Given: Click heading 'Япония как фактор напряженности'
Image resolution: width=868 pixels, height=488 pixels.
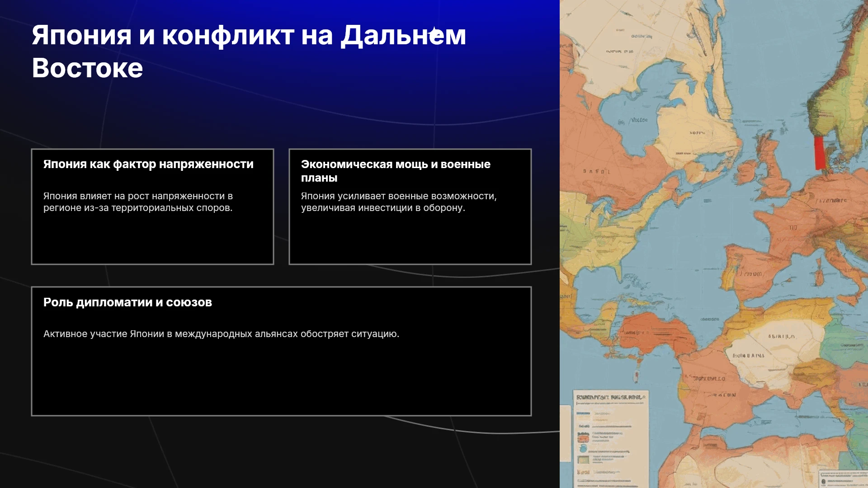Looking at the screenshot, I should point(148,164).
